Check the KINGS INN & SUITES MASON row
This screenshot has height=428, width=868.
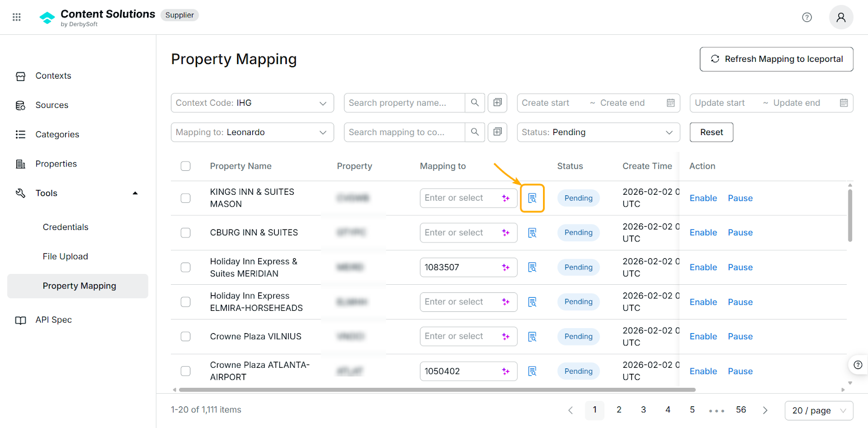pyautogui.click(x=186, y=198)
